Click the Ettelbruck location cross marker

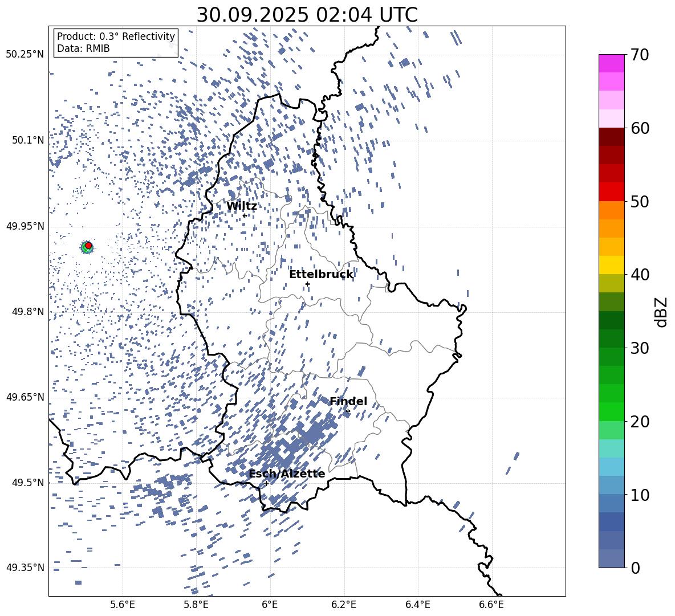click(307, 284)
